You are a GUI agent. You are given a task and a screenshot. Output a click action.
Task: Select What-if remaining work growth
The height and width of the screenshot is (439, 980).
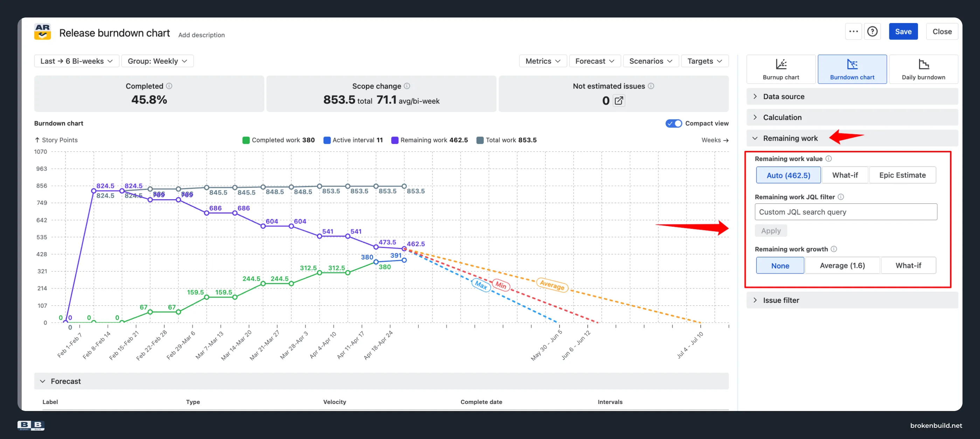908,265
